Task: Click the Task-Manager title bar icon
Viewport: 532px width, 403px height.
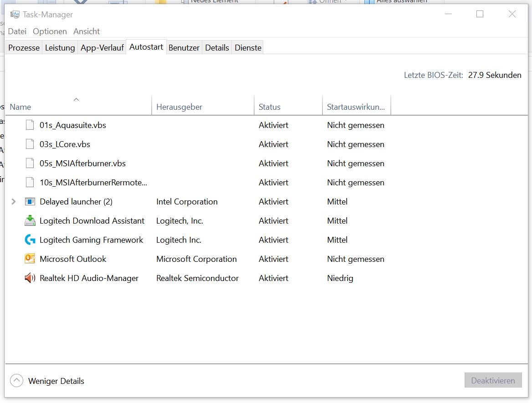Action: coord(15,14)
